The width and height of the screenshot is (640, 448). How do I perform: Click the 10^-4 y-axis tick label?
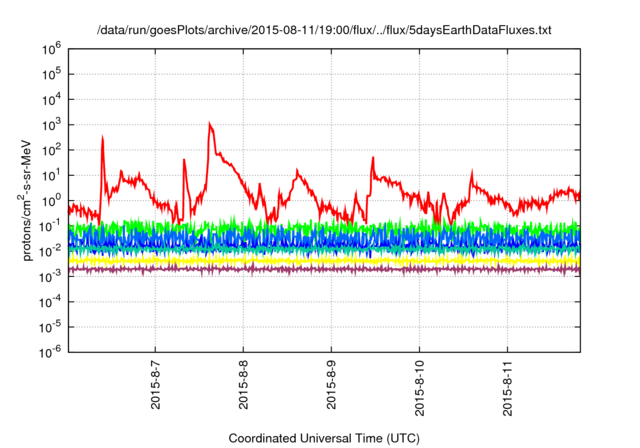[x=51, y=302]
